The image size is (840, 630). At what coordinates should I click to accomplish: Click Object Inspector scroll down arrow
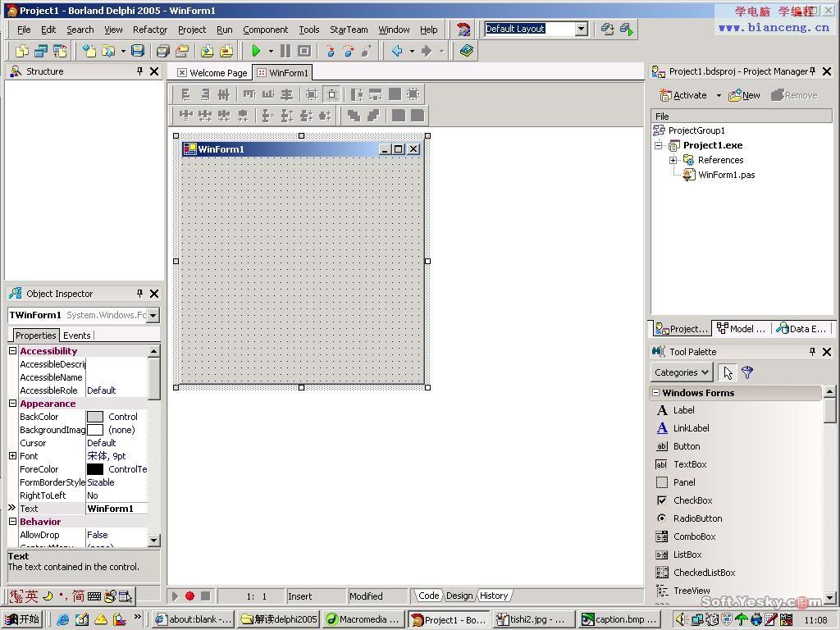click(x=153, y=540)
